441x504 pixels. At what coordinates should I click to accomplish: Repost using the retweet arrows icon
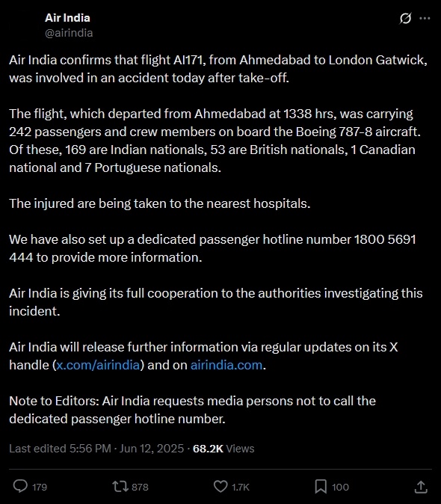tap(120, 486)
